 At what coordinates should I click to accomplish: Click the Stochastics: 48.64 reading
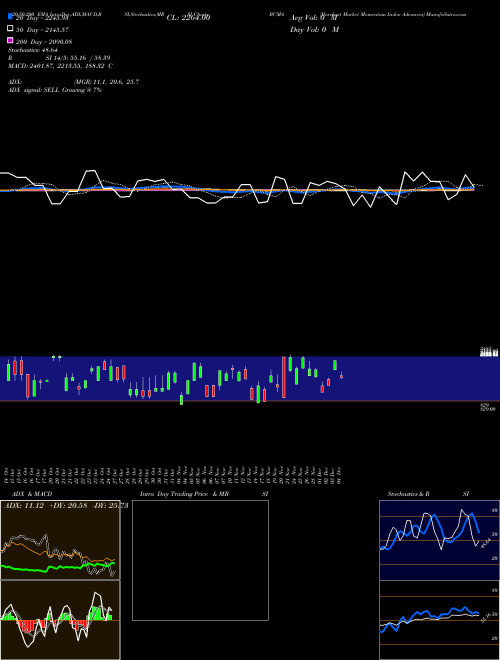[x=32, y=50]
